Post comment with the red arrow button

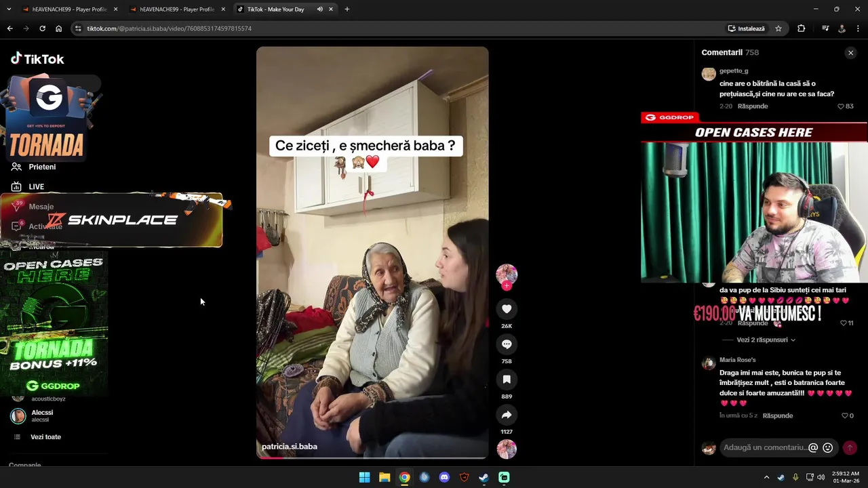(x=850, y=448)
